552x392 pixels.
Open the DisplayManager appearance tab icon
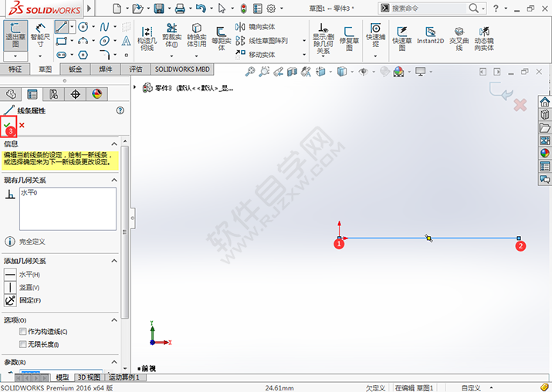97,94
